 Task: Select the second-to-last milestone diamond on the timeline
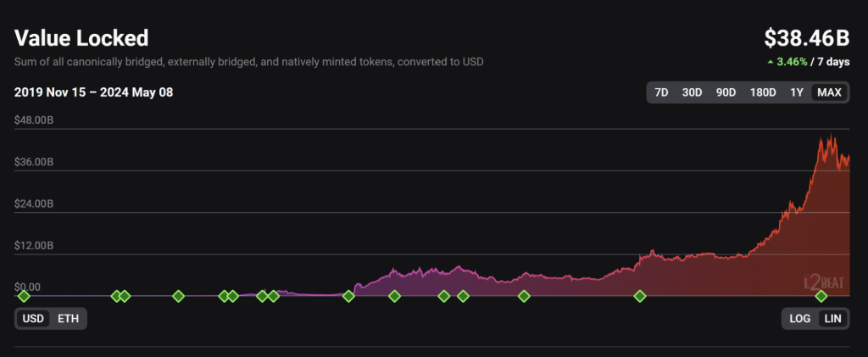coord(640,296)
